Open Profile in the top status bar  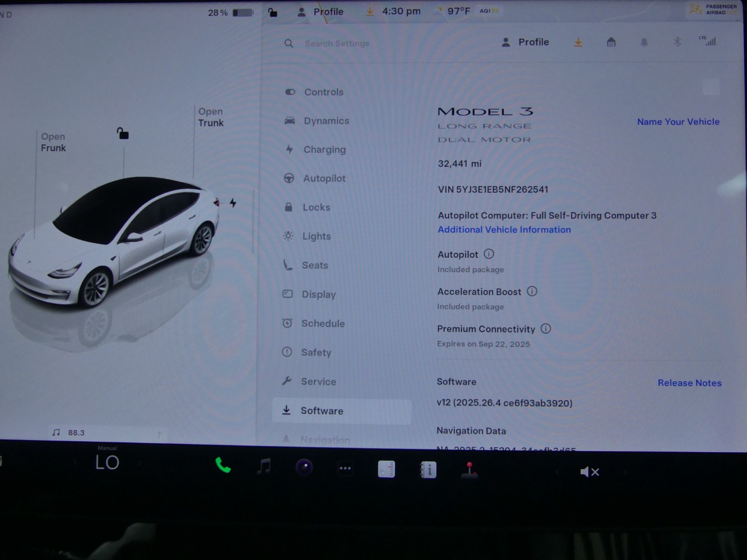(x=320, y=11)
